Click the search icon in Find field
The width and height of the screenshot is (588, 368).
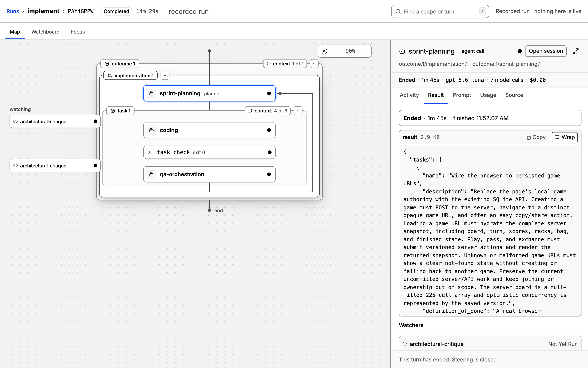(398, 11)
